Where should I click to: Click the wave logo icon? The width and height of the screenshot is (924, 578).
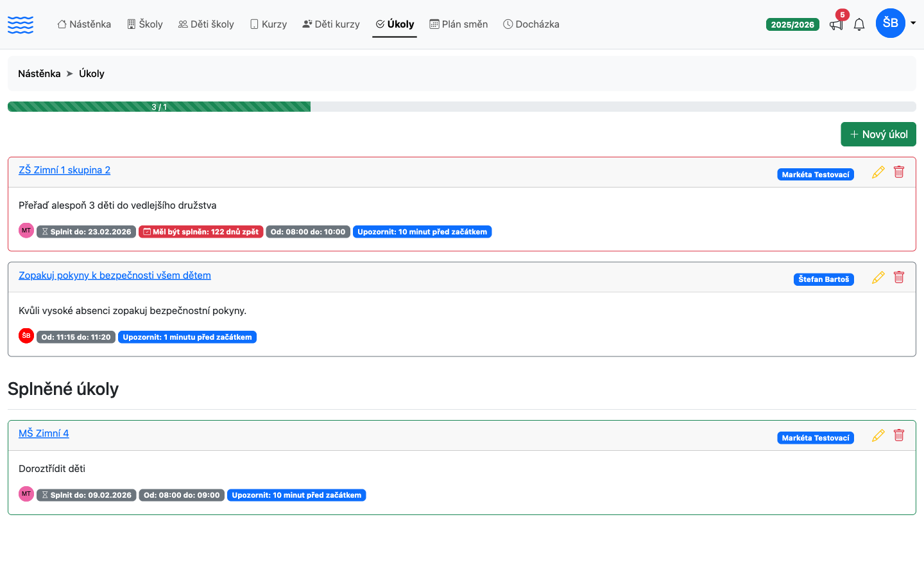21,24
